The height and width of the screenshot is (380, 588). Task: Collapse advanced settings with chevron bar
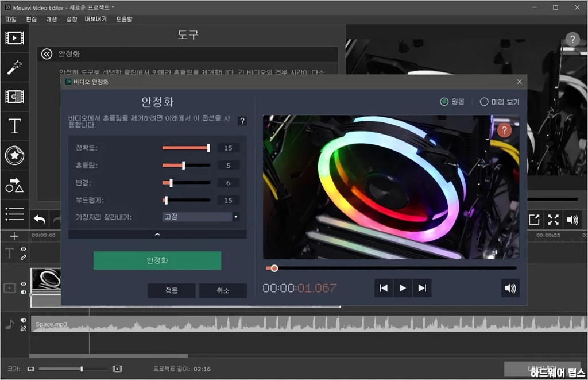pyautogui.click(x=157, y=235)
